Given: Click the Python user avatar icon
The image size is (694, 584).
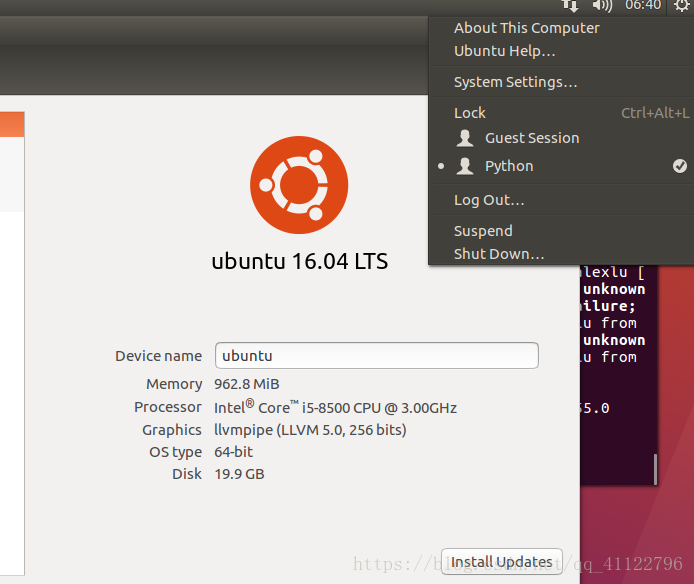Looking at the screenshot, I should (x=465, y=166).
